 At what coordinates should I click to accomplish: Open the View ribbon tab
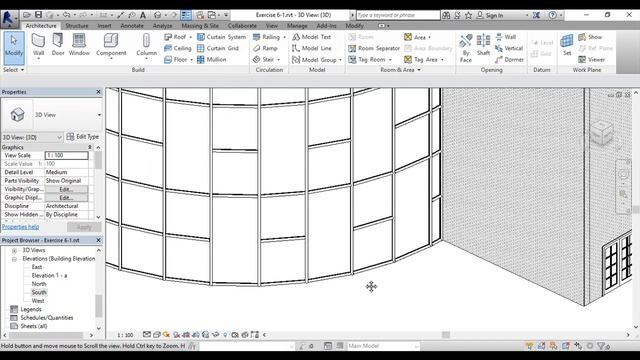[x=271, y=26]
